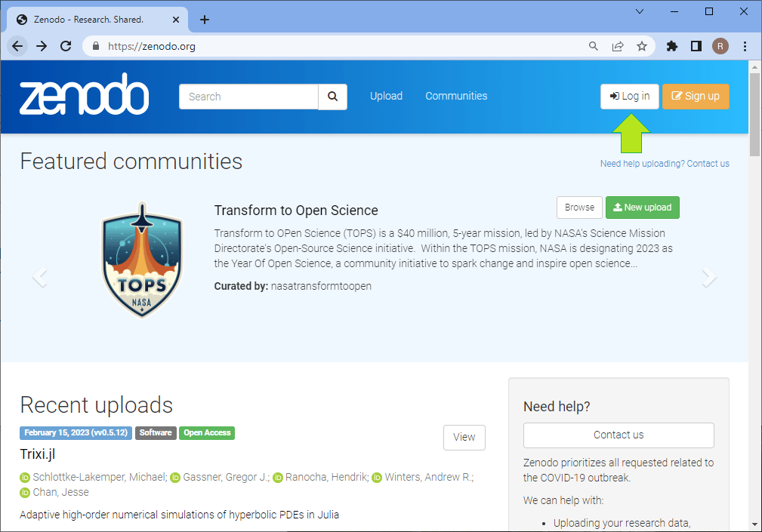
Task: Click the ORCID icon next to Schlottke-Lakemper
Action: click(x=25, y=477)
